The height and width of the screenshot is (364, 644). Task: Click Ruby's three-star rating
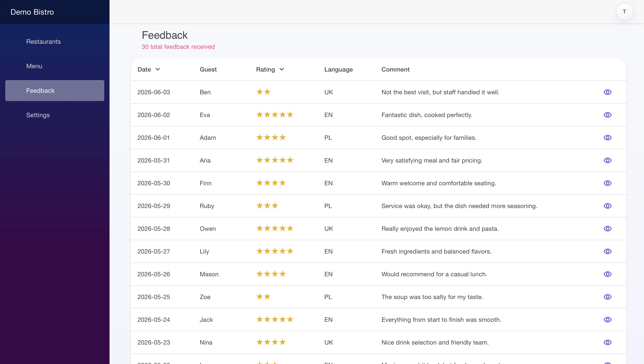click(x=267, y=205)
